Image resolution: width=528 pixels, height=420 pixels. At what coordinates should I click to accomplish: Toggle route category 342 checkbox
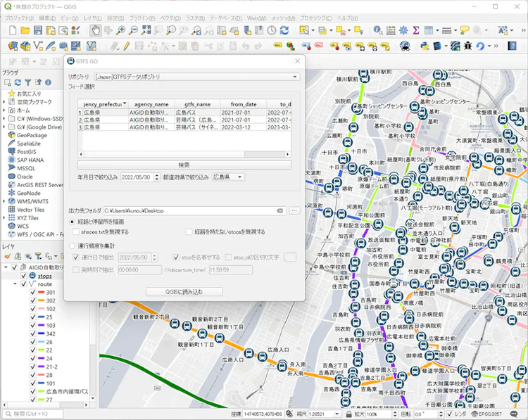pyautogui.click(x=32, y=334)
